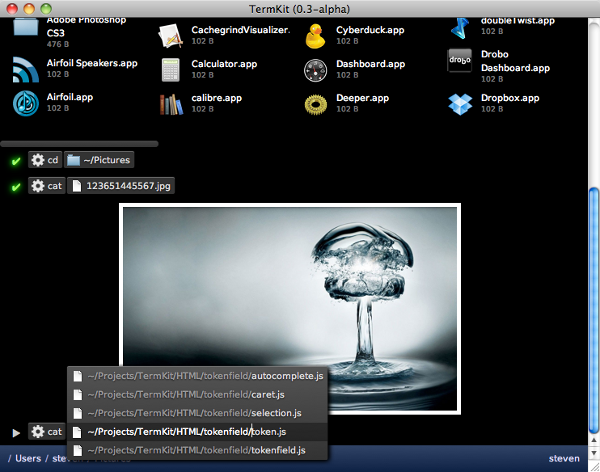600x472 pixels.
Task: Click the calibre.app file name
Action: 217,98
